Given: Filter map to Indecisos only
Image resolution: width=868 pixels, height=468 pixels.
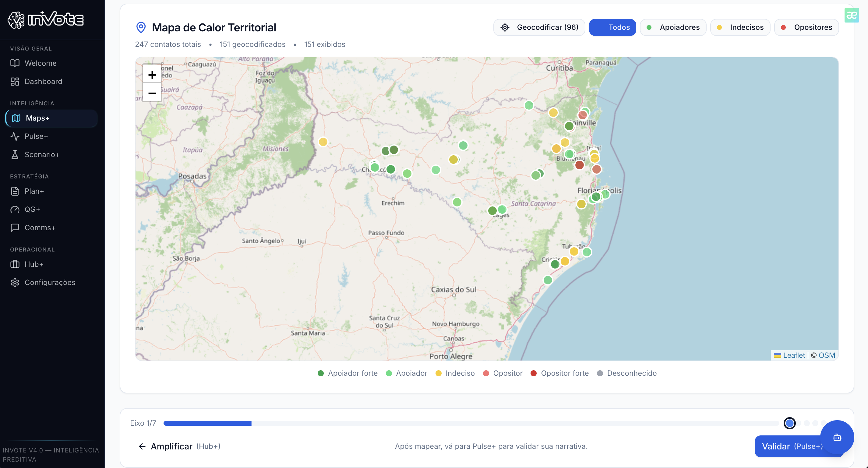Looking at the screenshot, I should pyautogui.click(x=740, y=27).
